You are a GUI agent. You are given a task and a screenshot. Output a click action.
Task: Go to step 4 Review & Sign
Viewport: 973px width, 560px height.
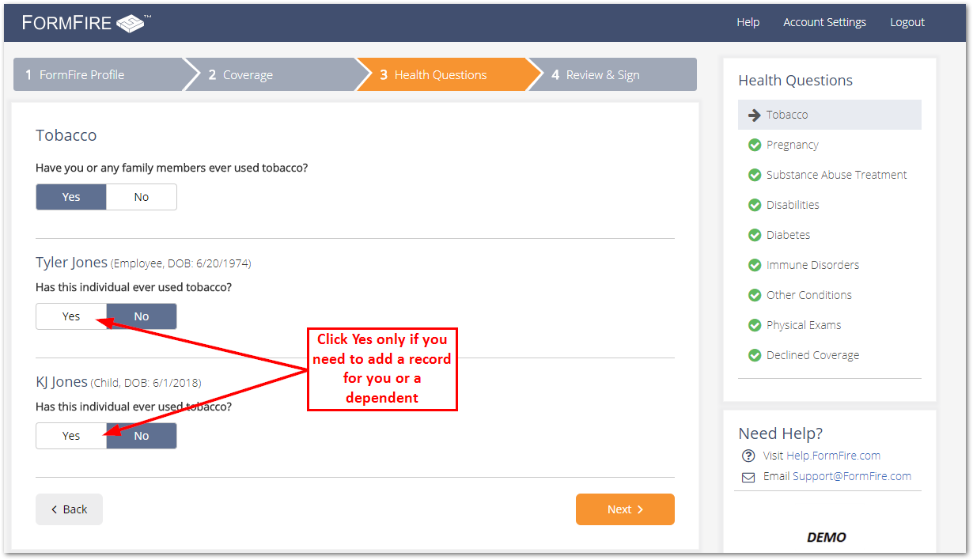pos(613,74)
